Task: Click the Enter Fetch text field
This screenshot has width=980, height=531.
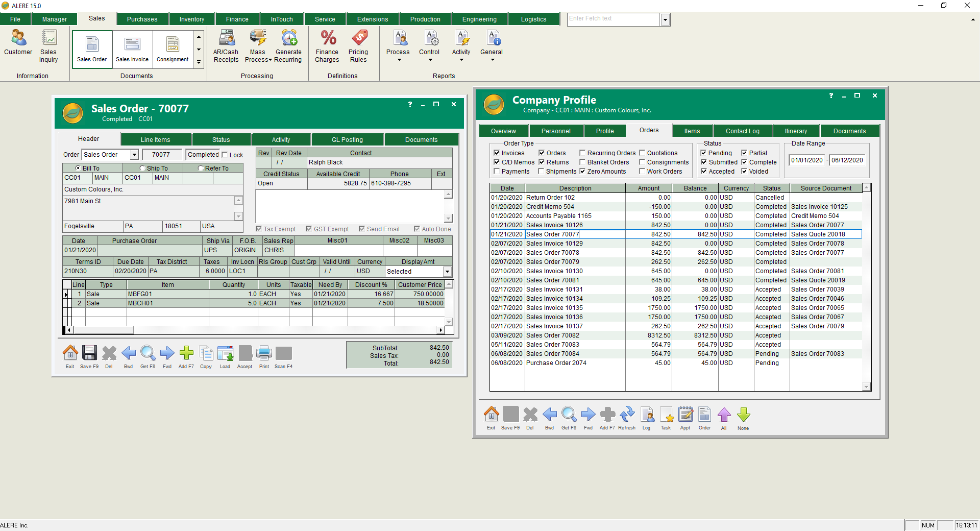Action: click(613, 19)
